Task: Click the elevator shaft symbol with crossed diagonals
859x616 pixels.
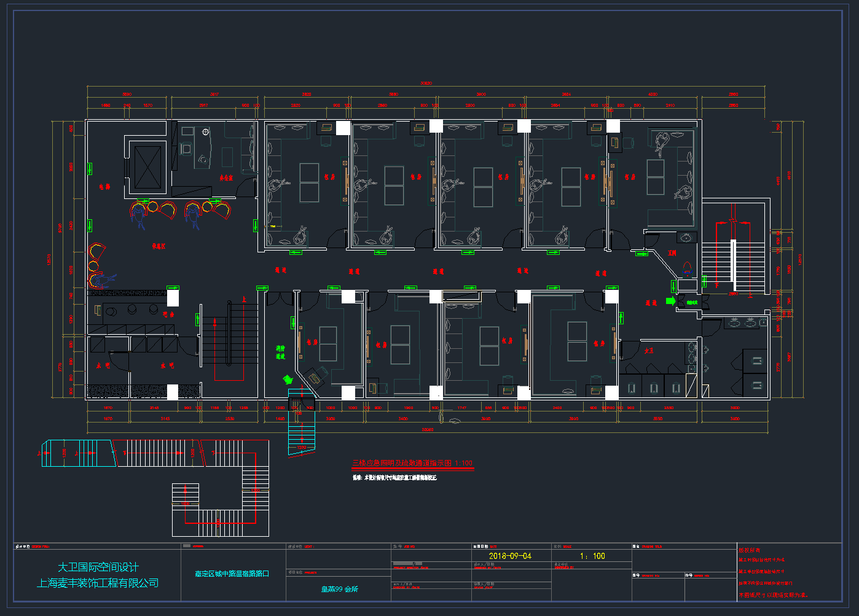Action: [147, 167]
